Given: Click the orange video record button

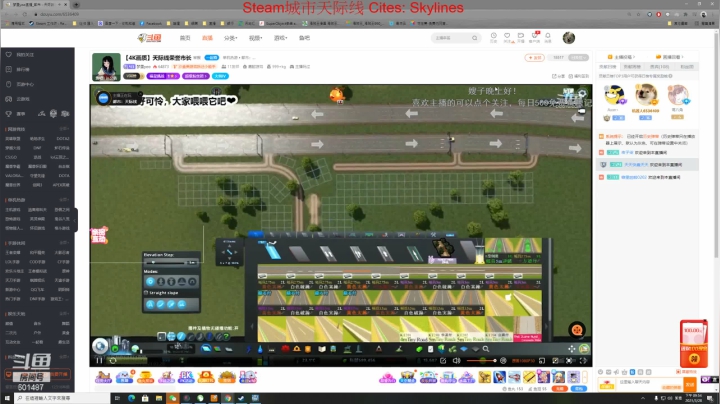Looking at the screenshot, I should (x=577, y=329).
